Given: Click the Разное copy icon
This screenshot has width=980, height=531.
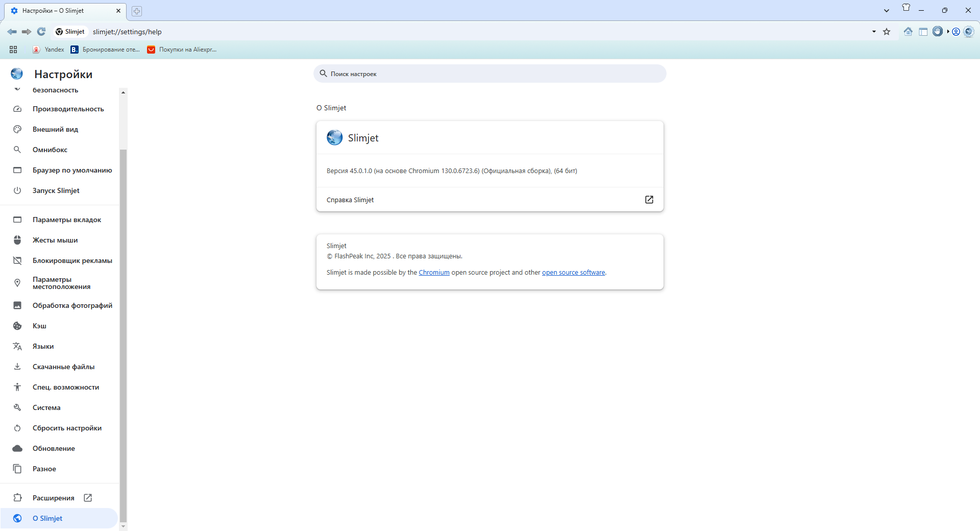Looking at the screenshot, I should pyautogui.click(x=17, y=469).
